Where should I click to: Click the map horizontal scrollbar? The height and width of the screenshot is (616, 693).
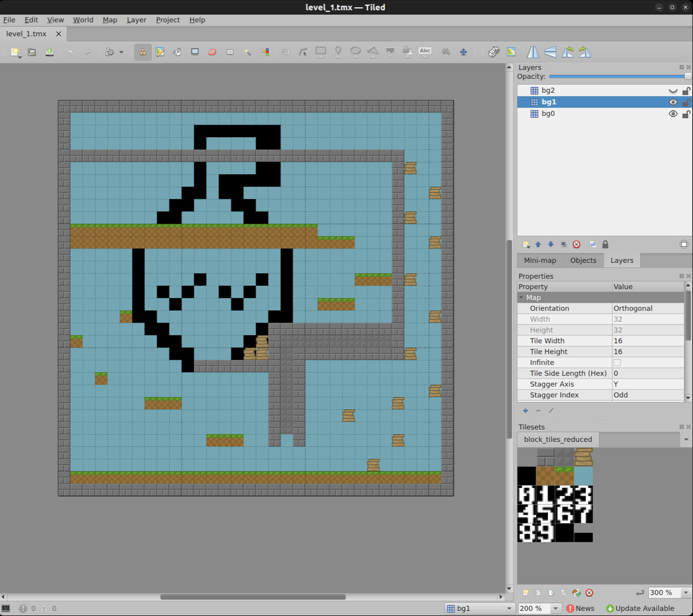(253, 597)
